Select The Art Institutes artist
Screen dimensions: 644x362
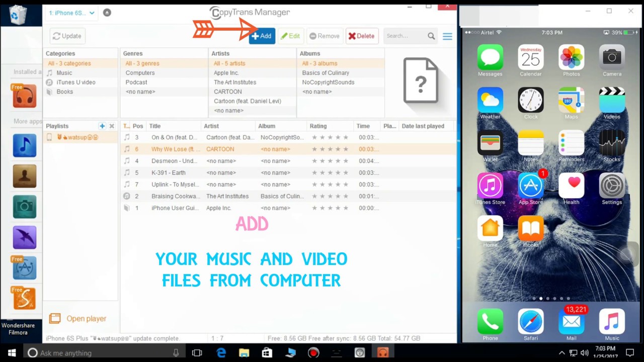[x=235, y=82]
